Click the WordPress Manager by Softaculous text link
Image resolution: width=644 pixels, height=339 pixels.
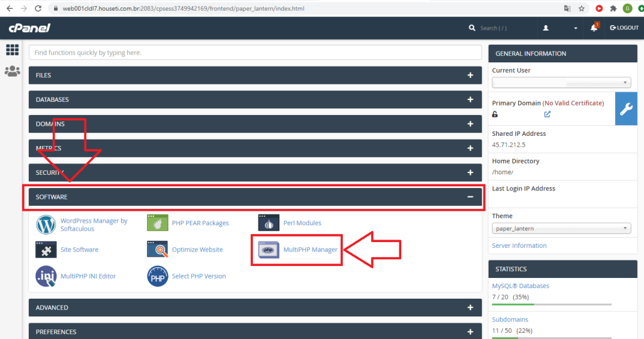(94, 225)
